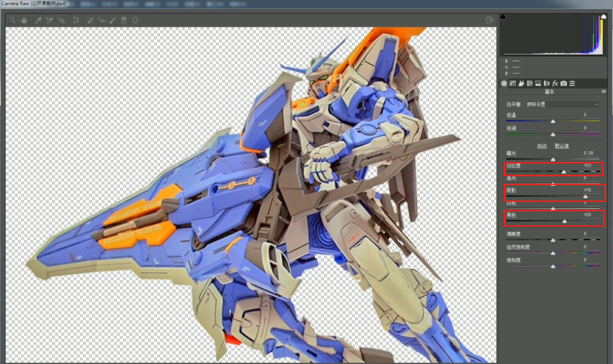
Task: Click the 自动 auto link
Action: [x=542, y=146]
